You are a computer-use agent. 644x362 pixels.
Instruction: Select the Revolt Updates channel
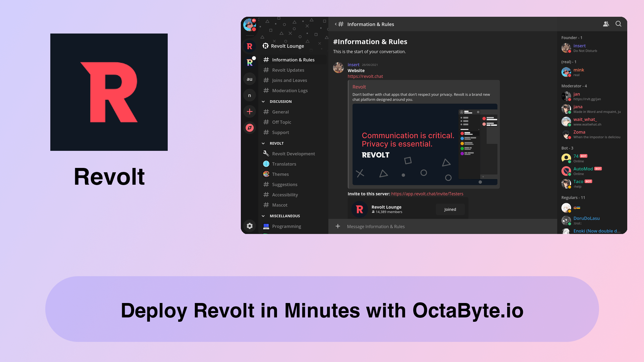(288, 69)
